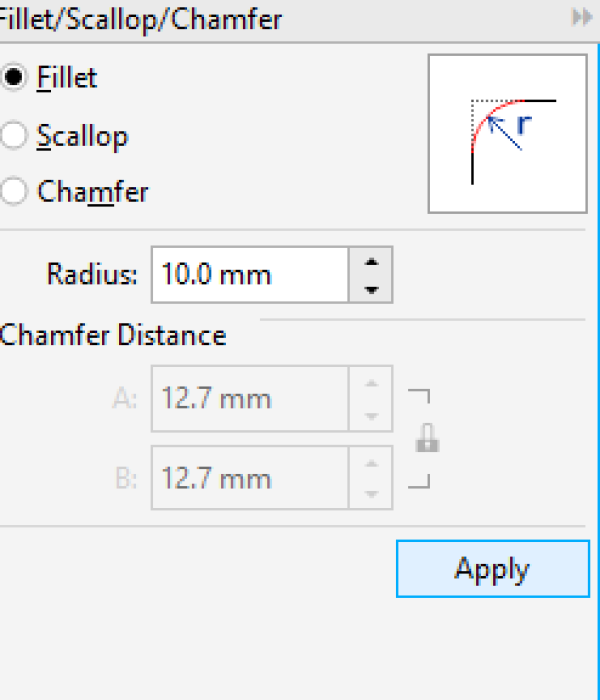Collapse the docker using the double-arrow icon
Viewport: 600px width, 700px height.
pos(582,19)
